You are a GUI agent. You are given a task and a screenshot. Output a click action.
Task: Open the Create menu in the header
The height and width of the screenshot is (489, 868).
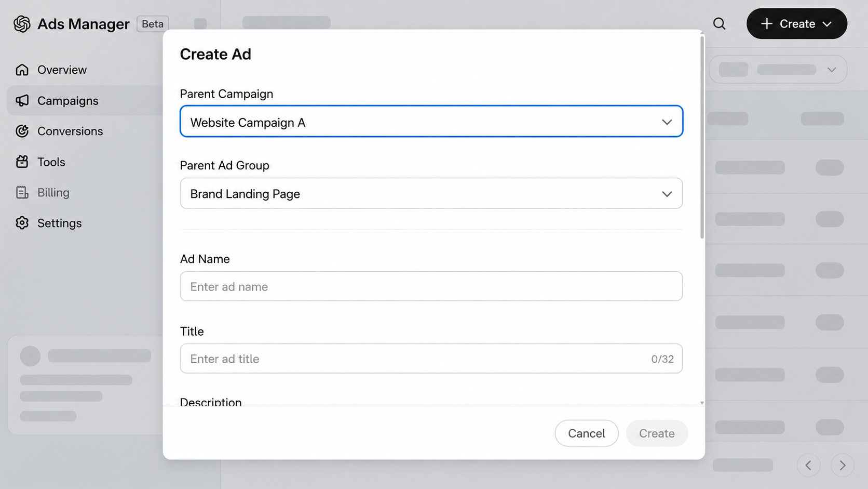coord(796,23)
